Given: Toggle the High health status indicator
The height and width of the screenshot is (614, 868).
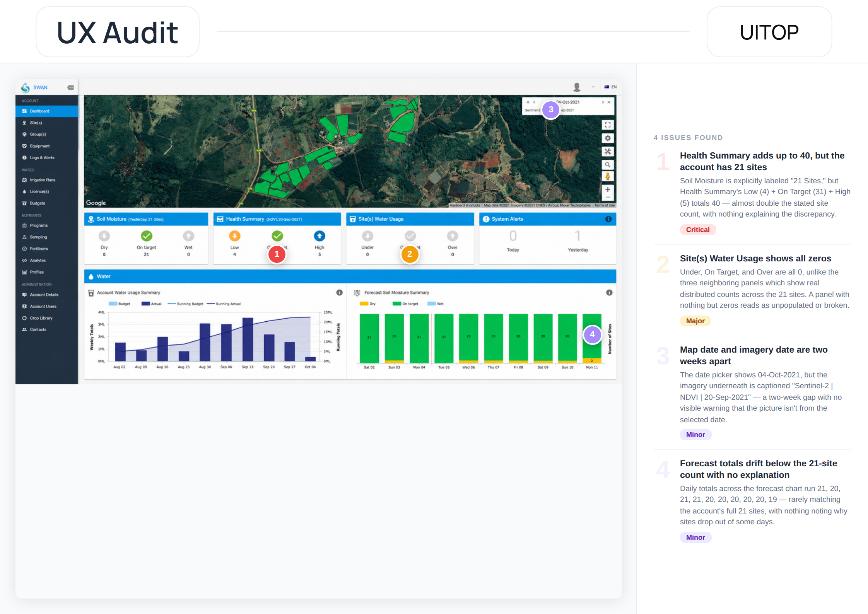Looking at the screenshot, I should [x=320, y=236].
